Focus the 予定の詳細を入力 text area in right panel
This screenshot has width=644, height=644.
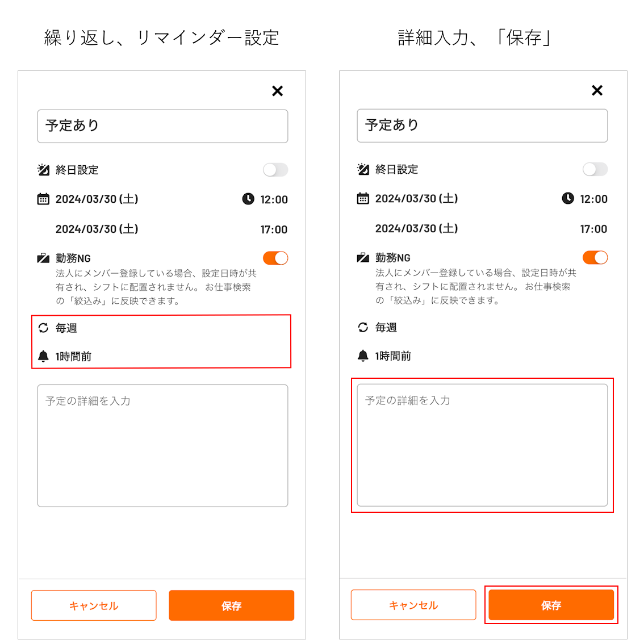482,445
